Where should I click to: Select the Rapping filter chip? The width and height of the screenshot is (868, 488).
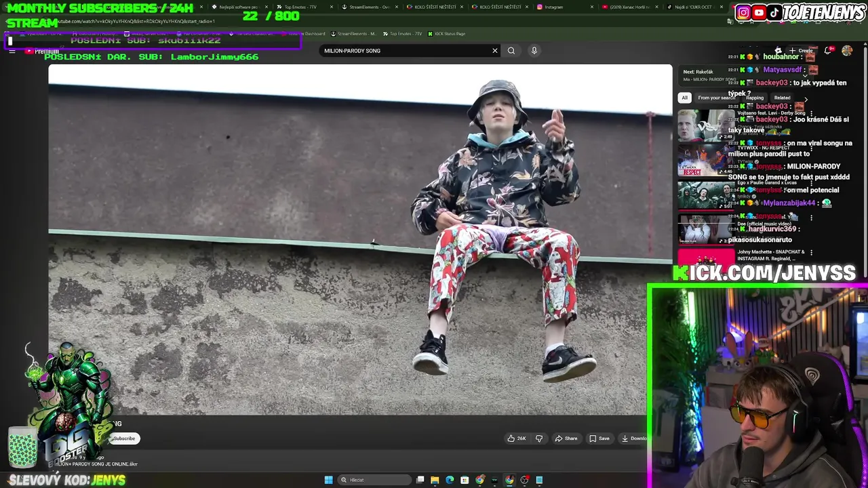pyautogui.click(x=755, y=98)
